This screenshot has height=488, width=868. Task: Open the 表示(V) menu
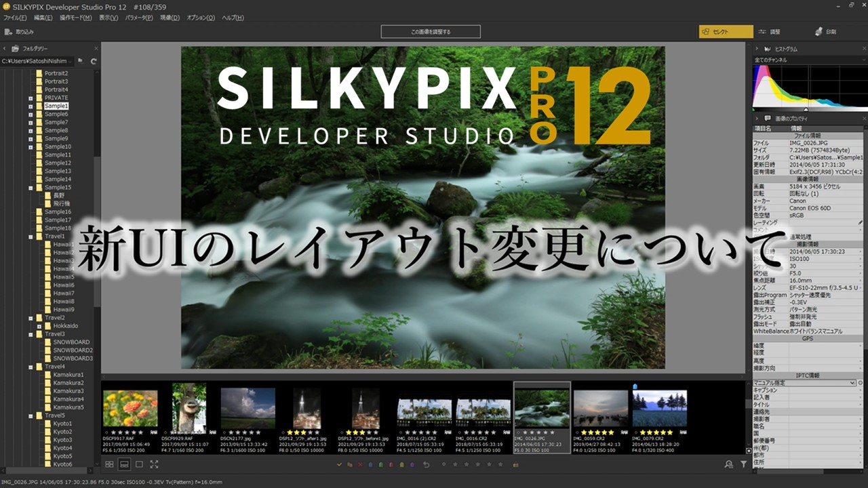click(x=108, y=18)
